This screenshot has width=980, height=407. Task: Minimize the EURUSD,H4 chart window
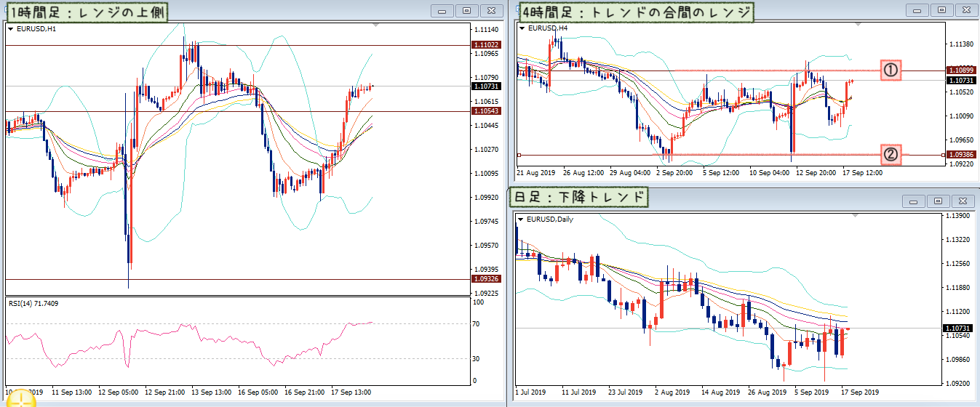pos(917,10)
